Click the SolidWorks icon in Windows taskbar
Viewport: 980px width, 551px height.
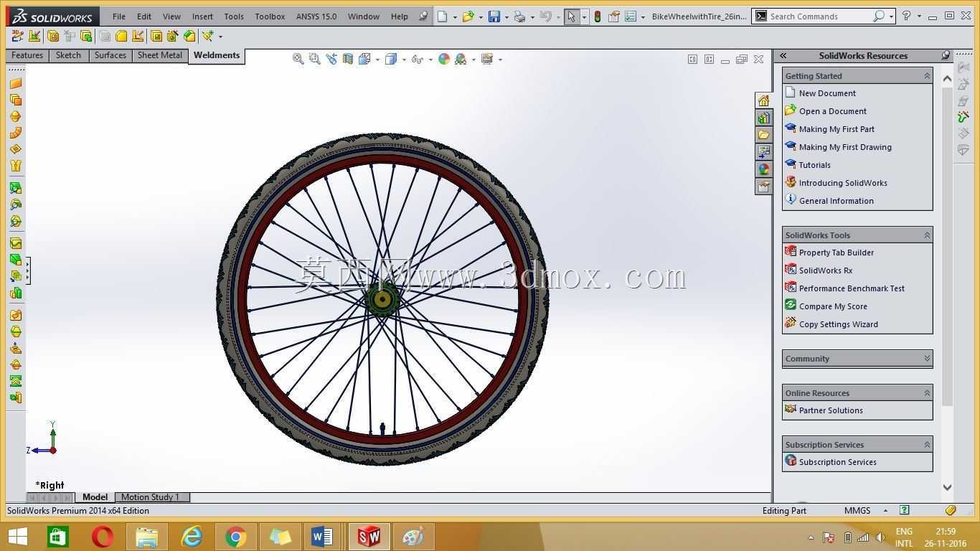point(369,537)
